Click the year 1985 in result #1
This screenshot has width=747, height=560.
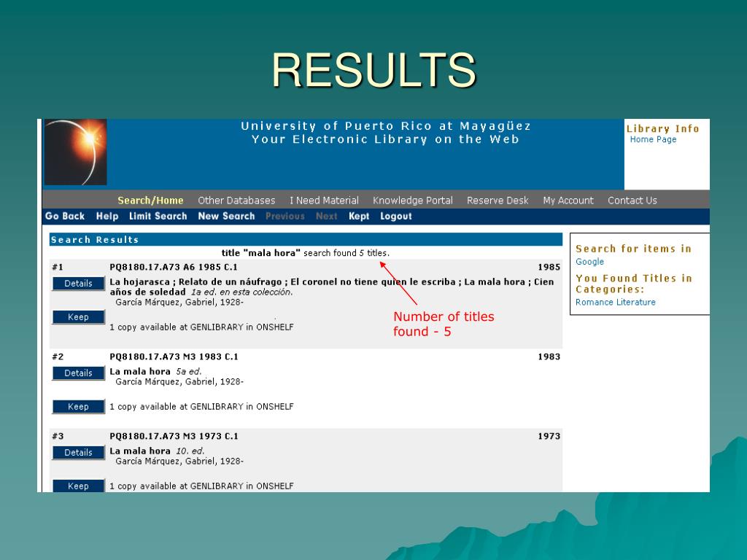point(549,267)
